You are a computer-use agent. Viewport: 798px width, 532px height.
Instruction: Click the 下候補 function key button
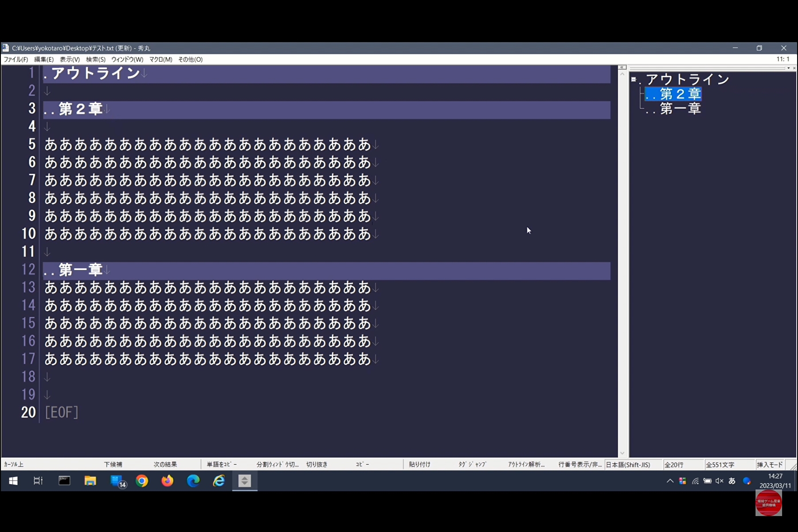113,465
